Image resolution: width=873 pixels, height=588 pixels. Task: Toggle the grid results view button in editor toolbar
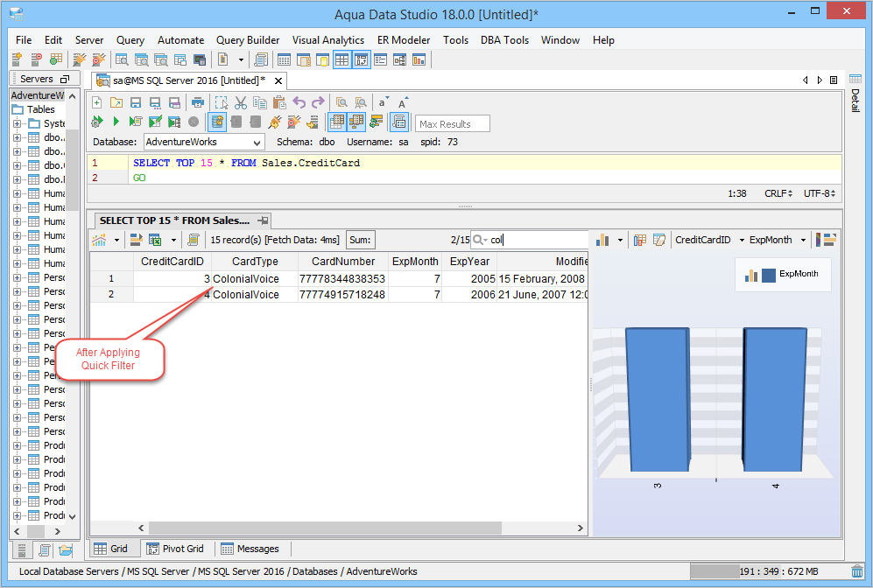click(337, 122)
